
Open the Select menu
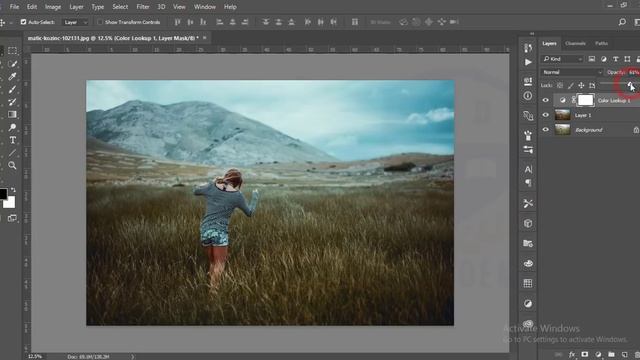(120, 7)
